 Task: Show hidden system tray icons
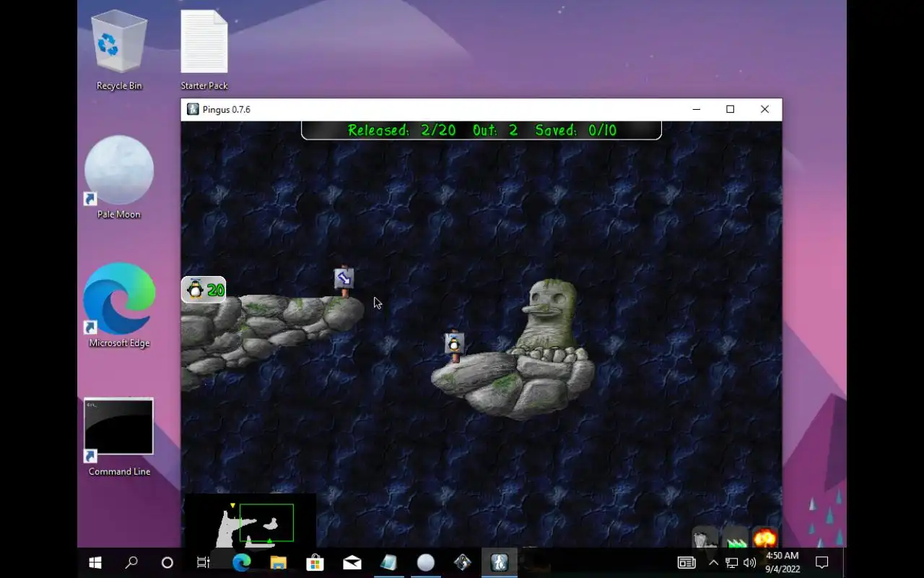coord(713,563)
